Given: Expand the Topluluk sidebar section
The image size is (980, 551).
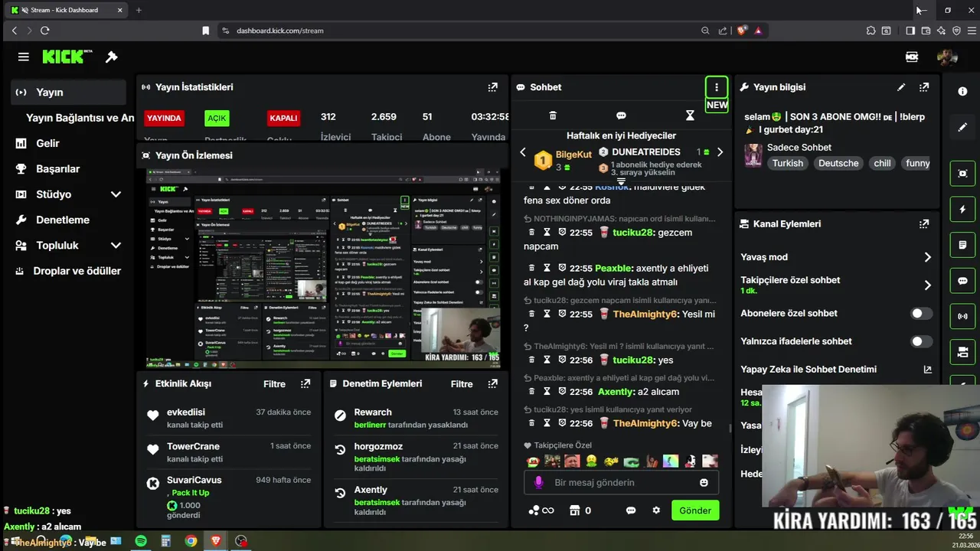Looking at the screenshot, I should click(x=116, y=246).
